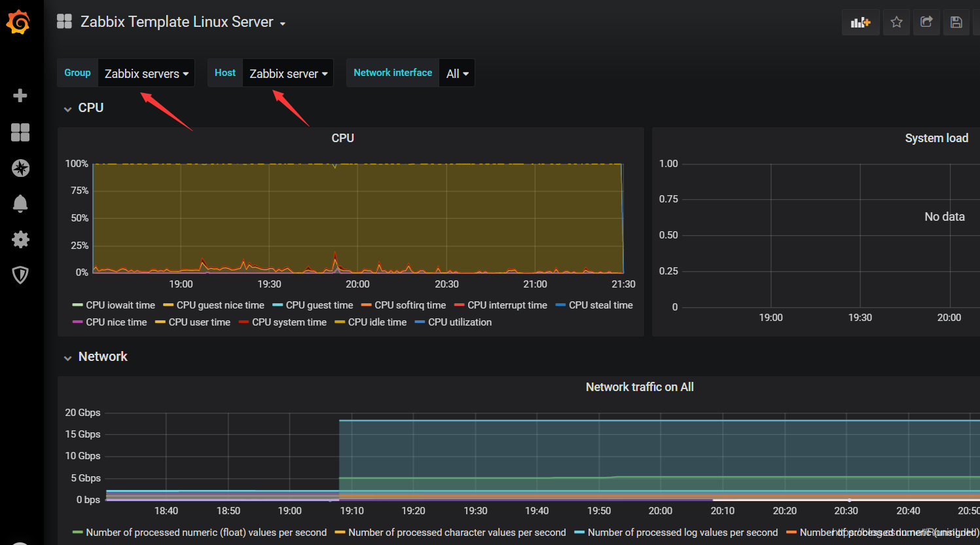Open the Zabbix Template Linux Server title dropdown
This screenshot has width=980, height=545.
click(x=183, y=22)
